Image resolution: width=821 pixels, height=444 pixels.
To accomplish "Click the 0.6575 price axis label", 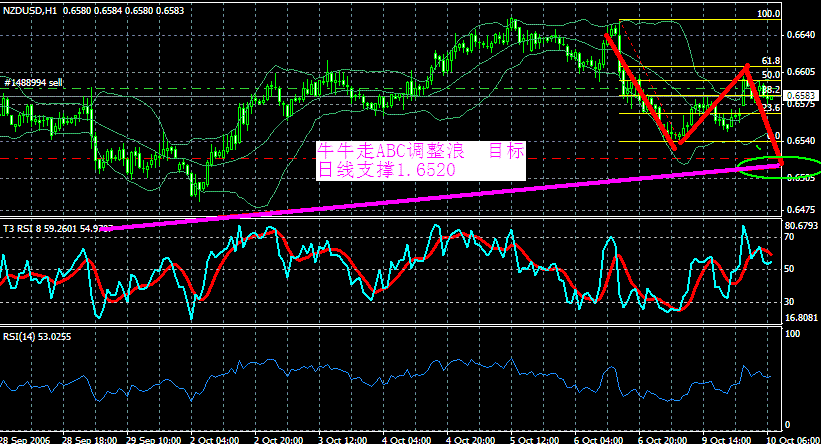I will click(801, 104).
